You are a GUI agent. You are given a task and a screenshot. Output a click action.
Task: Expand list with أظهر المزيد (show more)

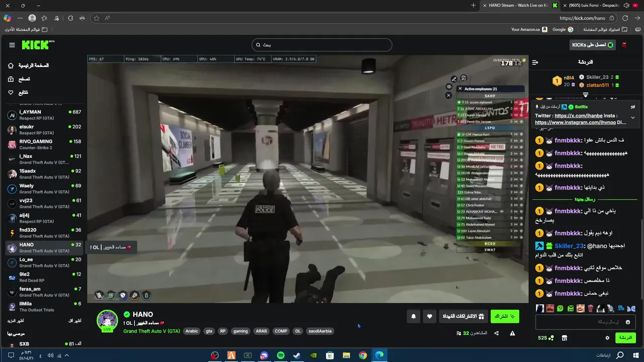point(16,321)
